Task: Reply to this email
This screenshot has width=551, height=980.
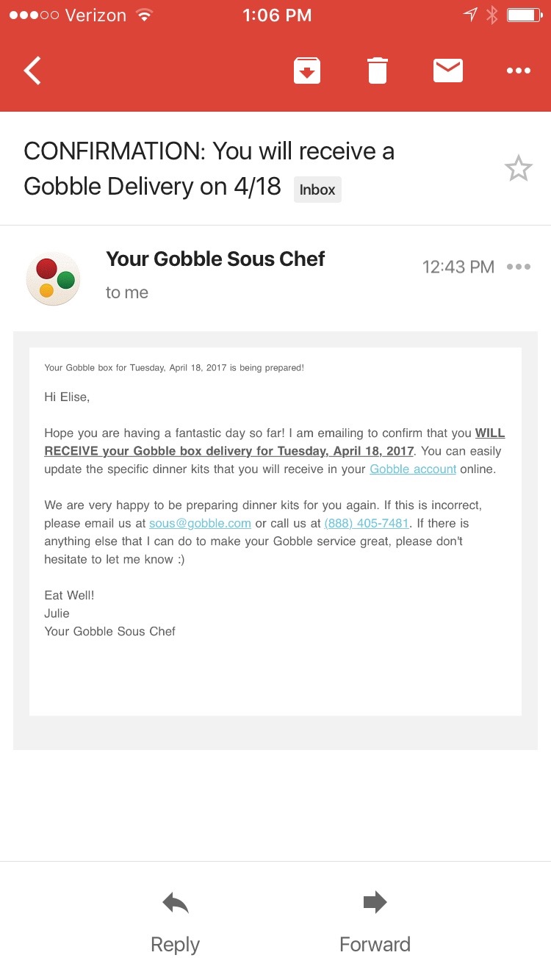Action: pyautogui.click(x=175, y=922)
